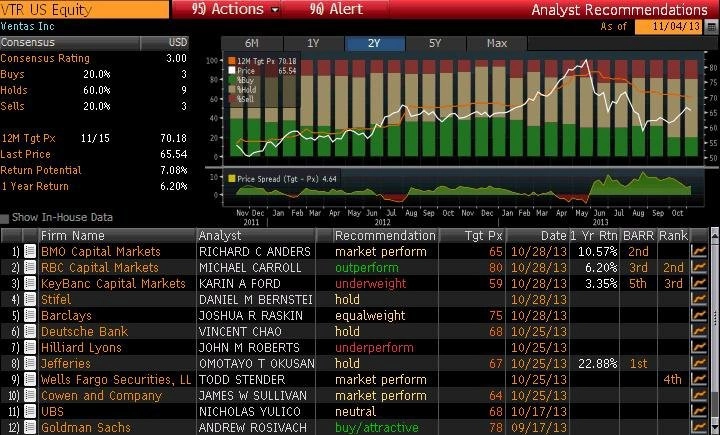
Task: Sort table by Tgt Px column header
Action: tap(472, 236)
